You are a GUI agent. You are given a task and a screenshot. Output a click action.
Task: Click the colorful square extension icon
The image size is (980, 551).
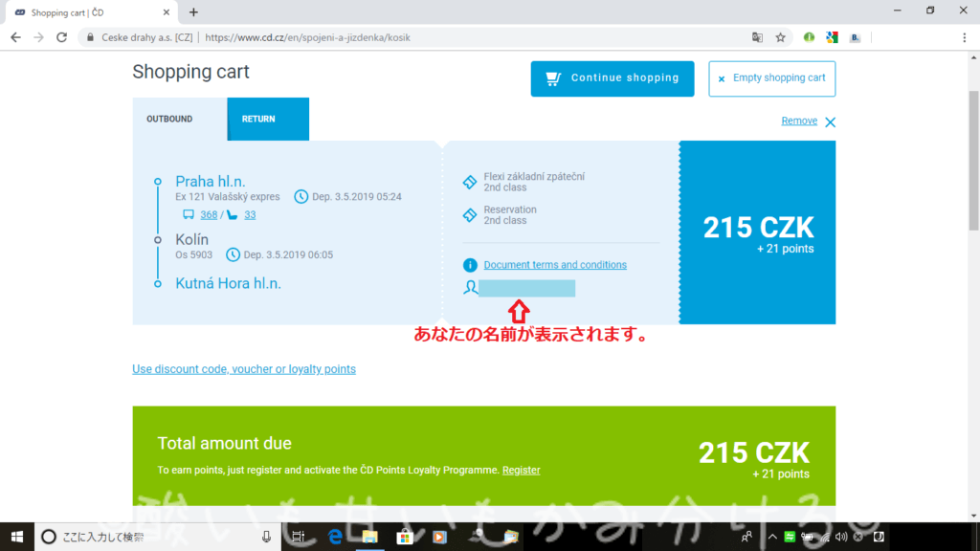(832, 37)
